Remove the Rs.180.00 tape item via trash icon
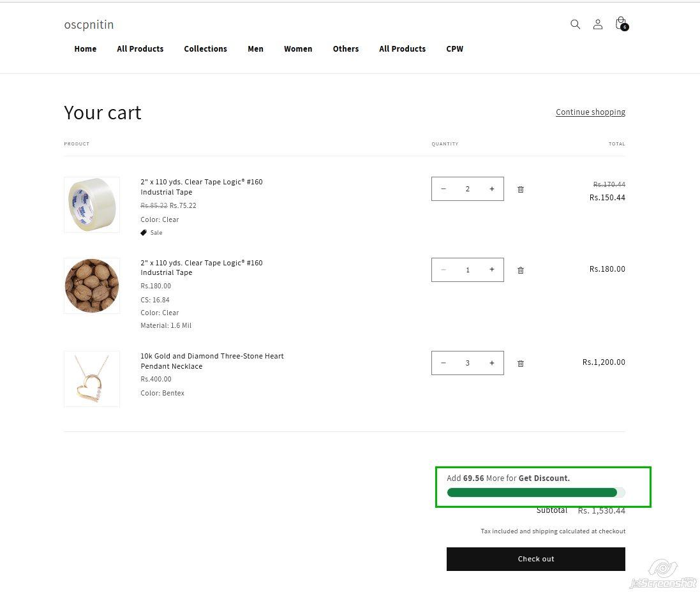The width and height of the screenshot is (700, 592). click(x=521, y=270)
